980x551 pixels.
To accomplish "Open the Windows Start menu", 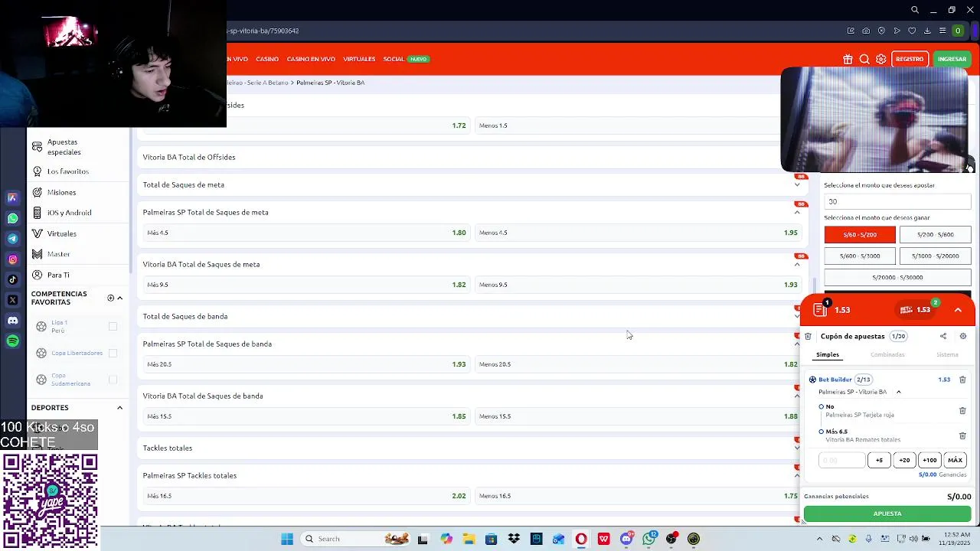I will click(287, 539).
